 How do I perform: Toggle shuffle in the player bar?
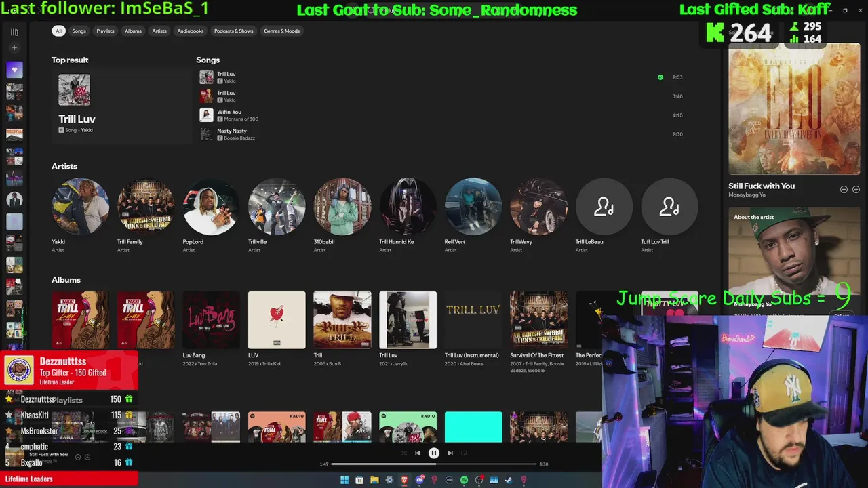point(404,453)
